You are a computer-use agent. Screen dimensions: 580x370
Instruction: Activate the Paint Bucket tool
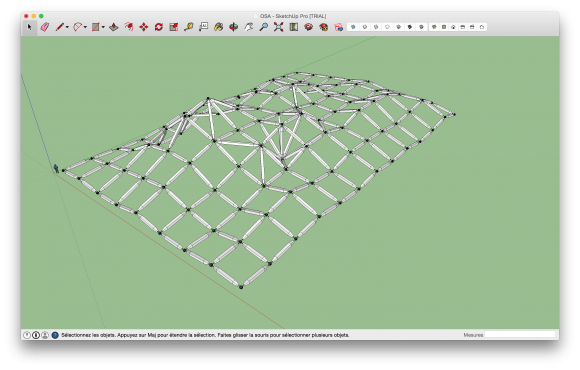[219, 27]
